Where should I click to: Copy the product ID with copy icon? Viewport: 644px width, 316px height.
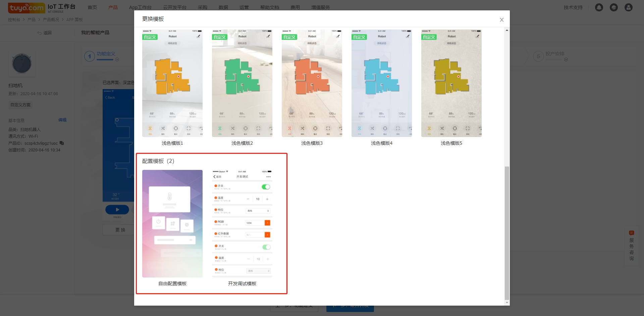pos(62,143)
